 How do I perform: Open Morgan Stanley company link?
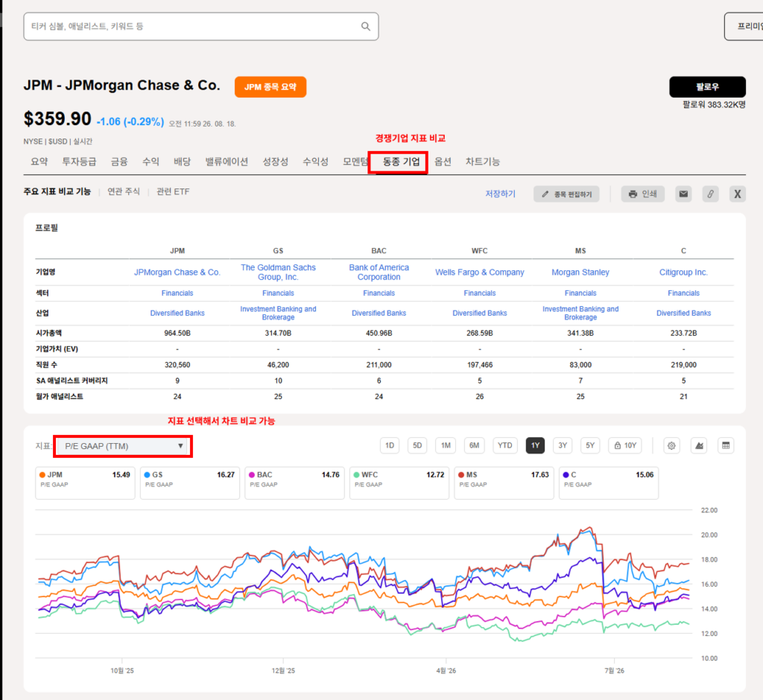580,273
